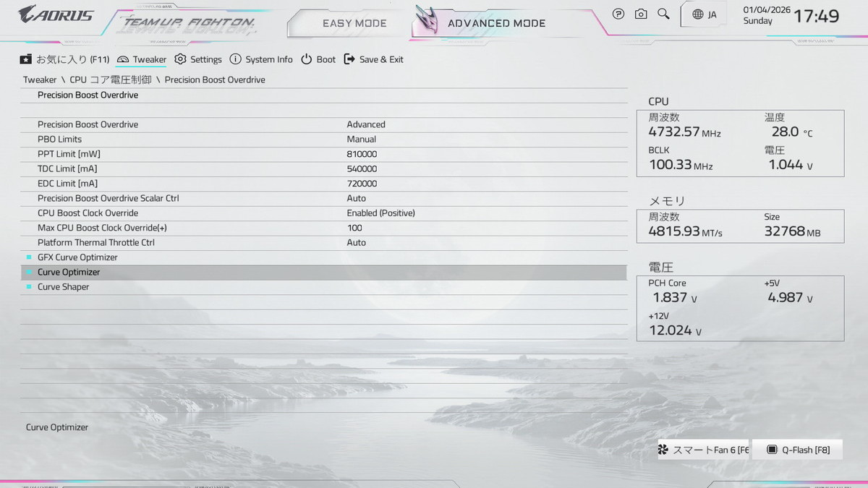Edit PPT Limit value 810000

tap(362, 154)
